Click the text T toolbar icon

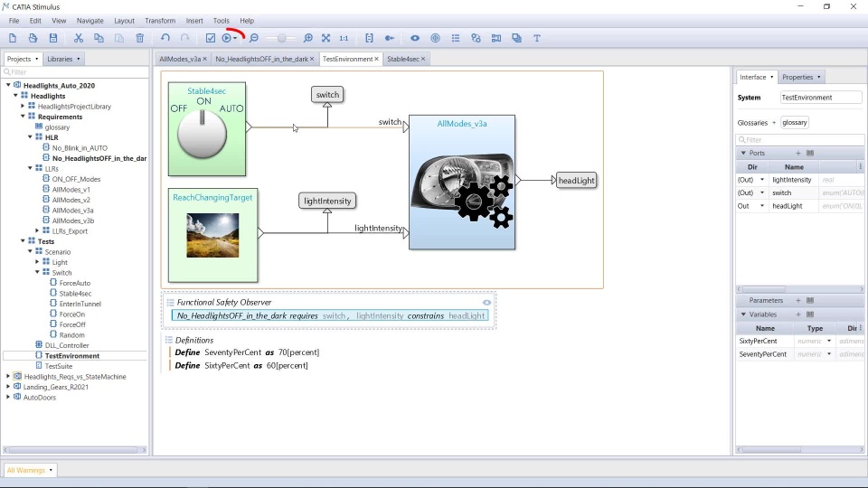click(x=537, y=38)
